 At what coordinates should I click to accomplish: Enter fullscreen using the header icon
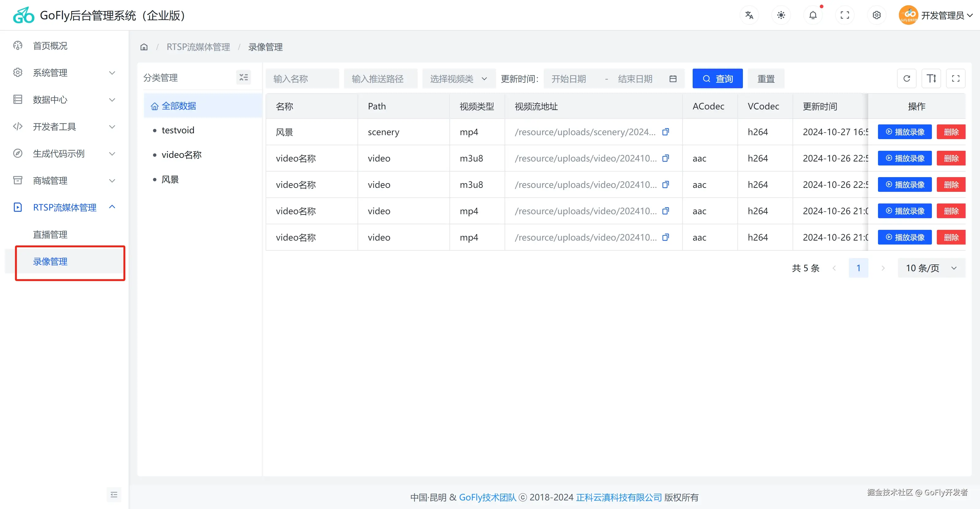pyautogui.click(x=845, y=15)
